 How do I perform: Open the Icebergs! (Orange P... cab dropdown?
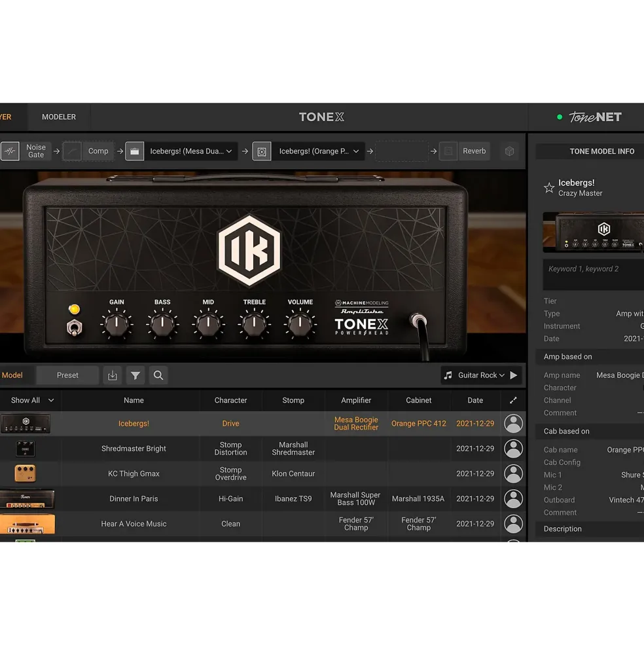point(318,151)
